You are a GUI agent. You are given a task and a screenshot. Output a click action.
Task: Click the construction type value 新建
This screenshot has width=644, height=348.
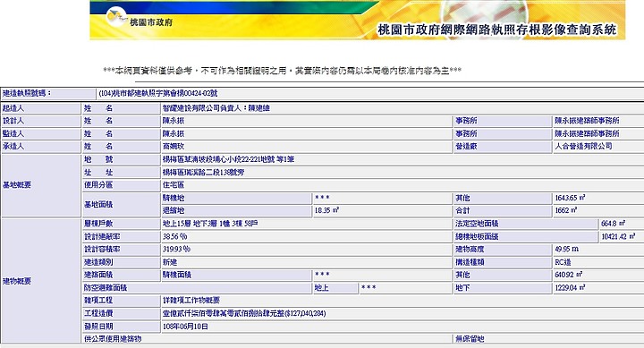[x=170, y=262]
